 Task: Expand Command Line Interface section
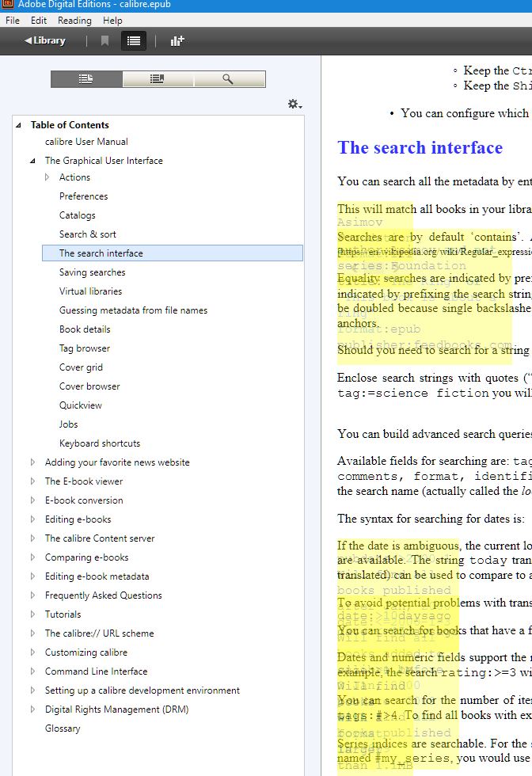[x=32, y=671]
